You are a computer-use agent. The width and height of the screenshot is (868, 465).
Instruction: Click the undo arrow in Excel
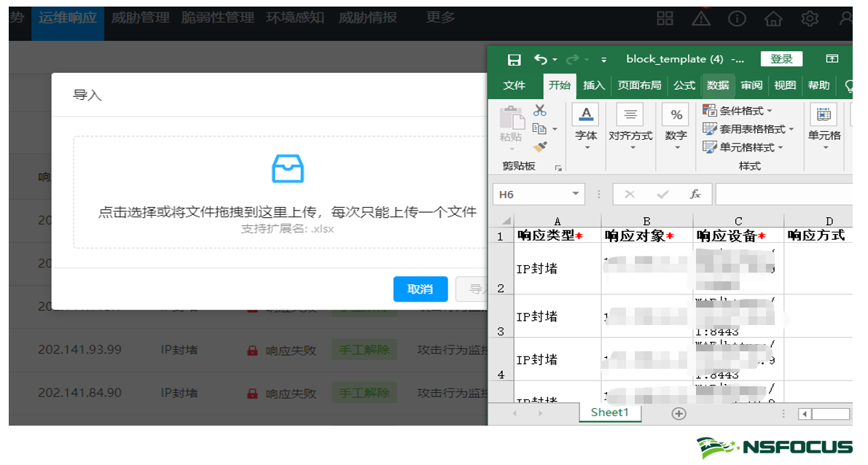tap(540, 60)
